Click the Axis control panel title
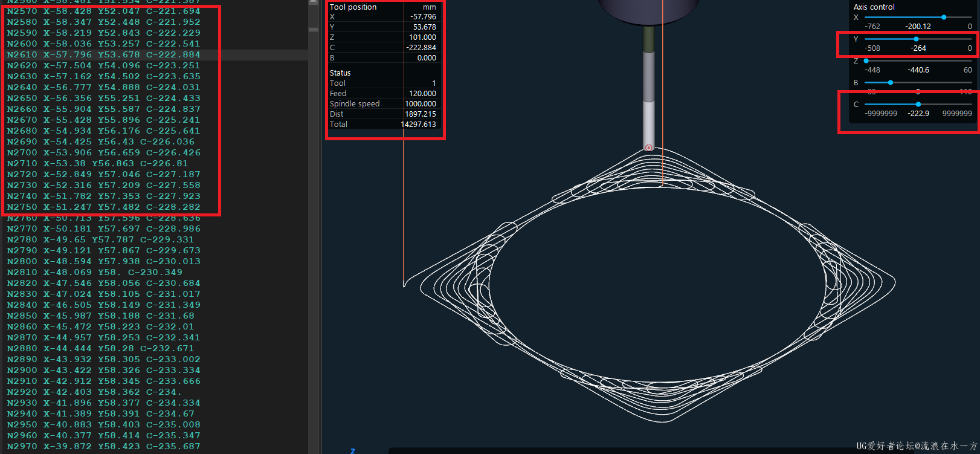Screen dimensions: 980x454 [x=874, y=7]
